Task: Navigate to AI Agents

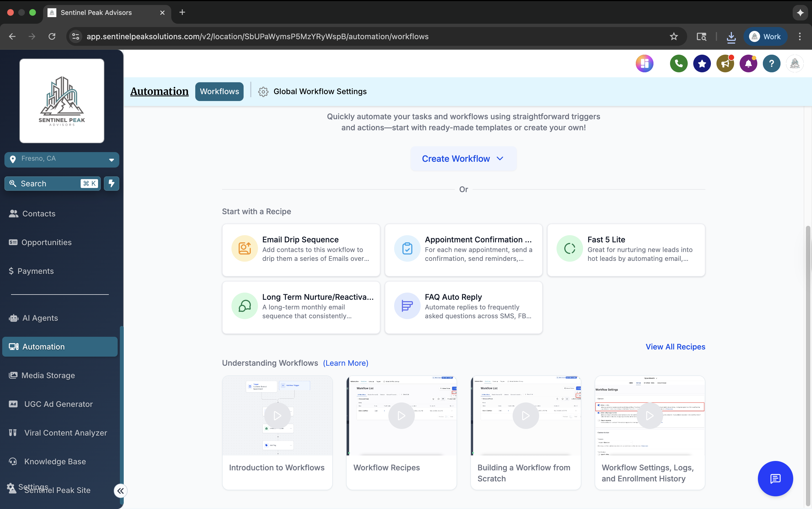Action: 40,318
